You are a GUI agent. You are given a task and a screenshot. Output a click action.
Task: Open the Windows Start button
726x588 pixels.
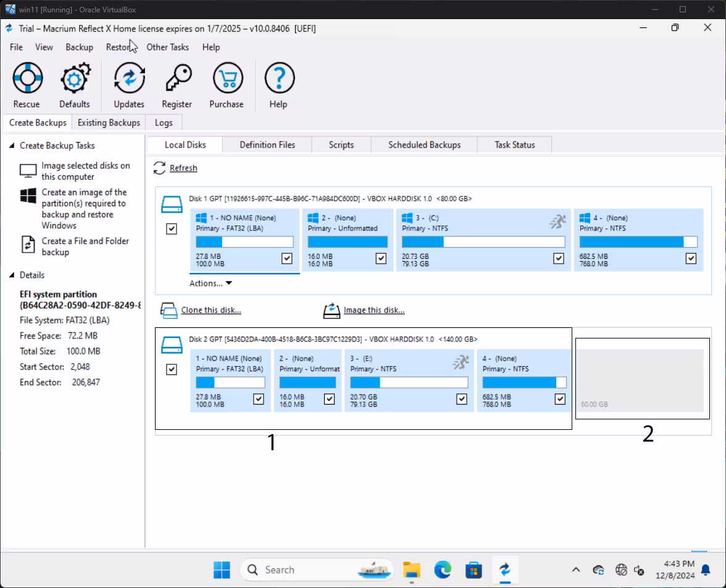coord(222,570)
